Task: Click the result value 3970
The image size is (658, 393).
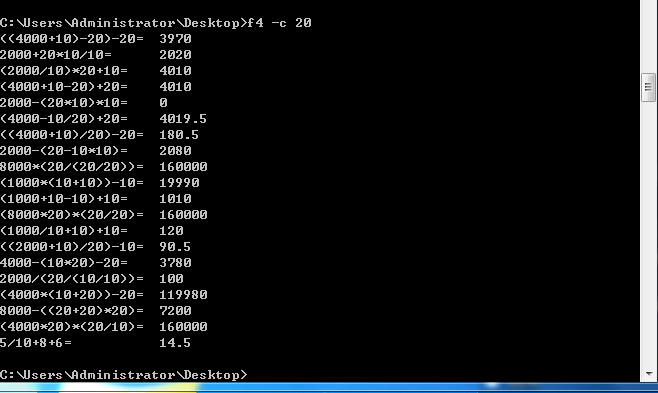Action: (175, 39)
